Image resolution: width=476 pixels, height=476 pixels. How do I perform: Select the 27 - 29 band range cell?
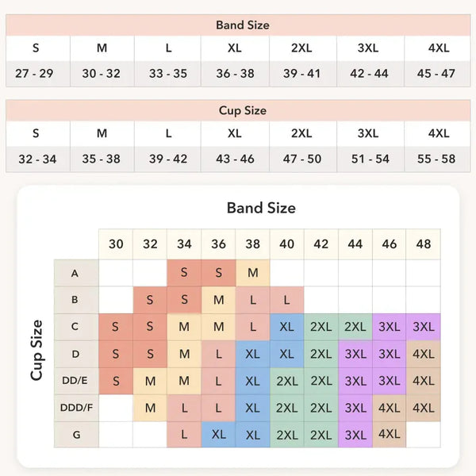click(38, 74)
